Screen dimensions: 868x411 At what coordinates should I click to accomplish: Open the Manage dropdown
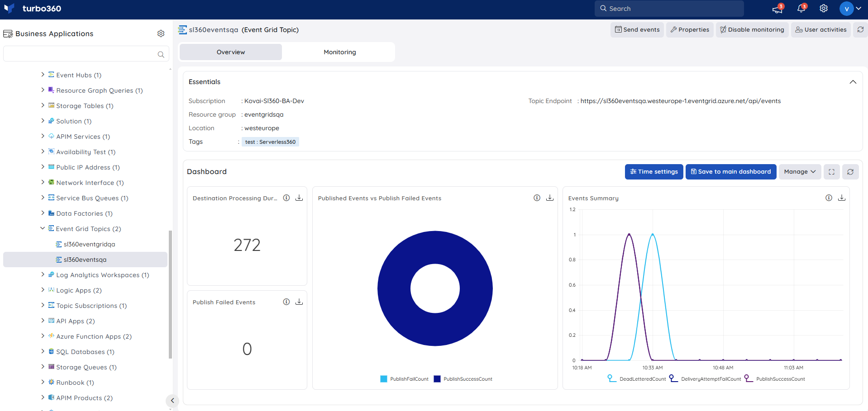(800, 172)
